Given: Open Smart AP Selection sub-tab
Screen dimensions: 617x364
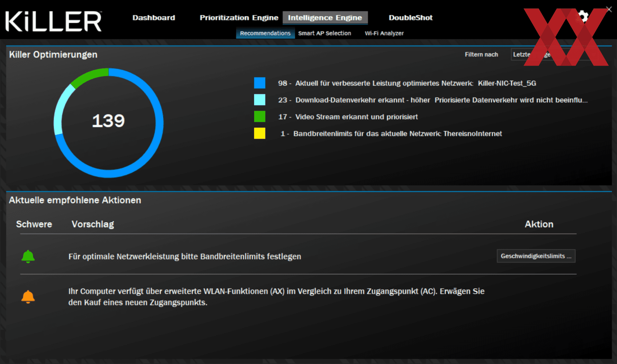Looking at the screenshot, I should pos(324,33).
